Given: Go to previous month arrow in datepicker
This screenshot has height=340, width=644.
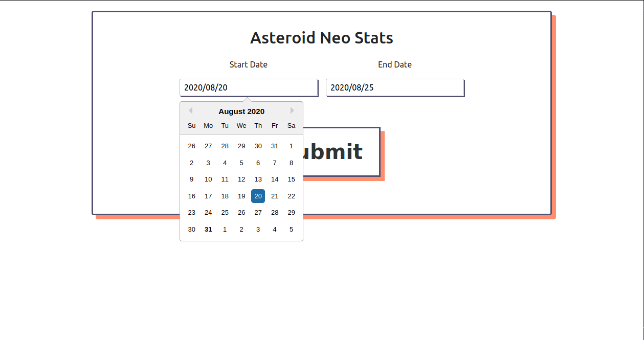Looking at the screenshot, I should pyautogui.click(x=190, y=110).
